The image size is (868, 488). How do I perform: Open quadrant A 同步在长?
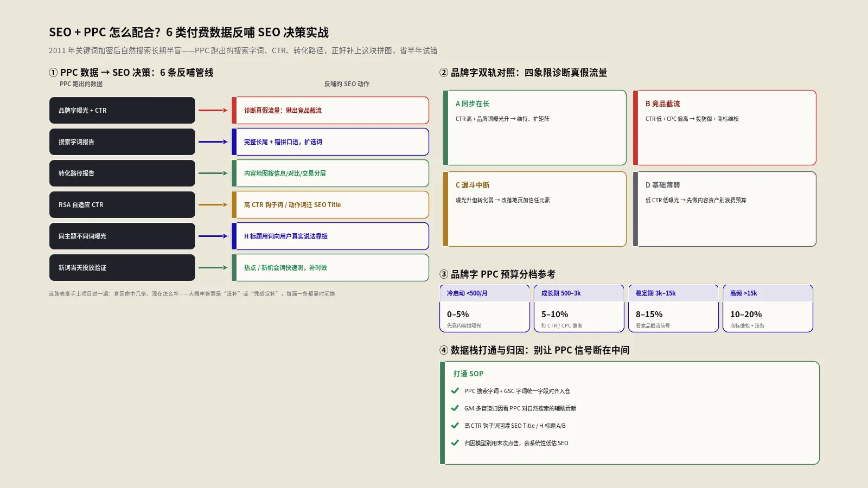[x=535, y=127]
